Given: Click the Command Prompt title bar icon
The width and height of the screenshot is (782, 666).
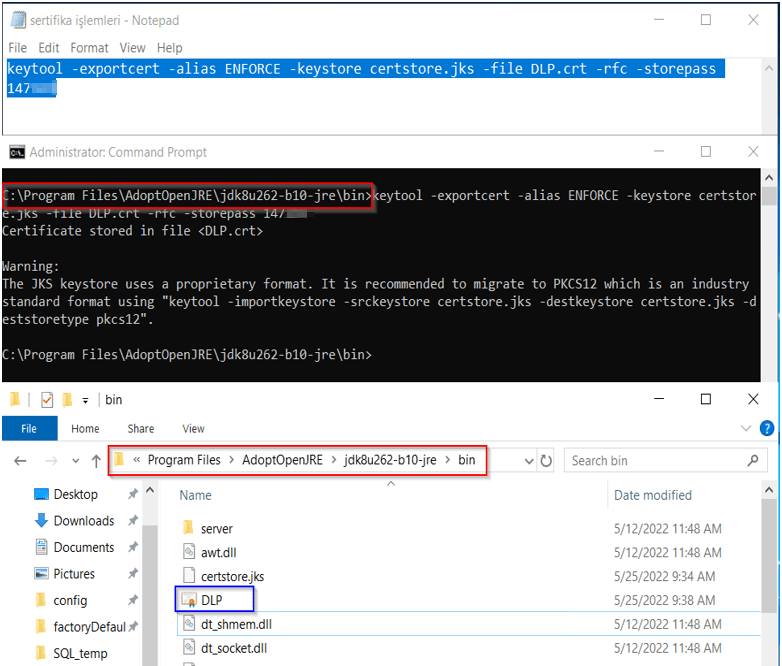Looking at the screenshot, I should [x=17, y=152].
